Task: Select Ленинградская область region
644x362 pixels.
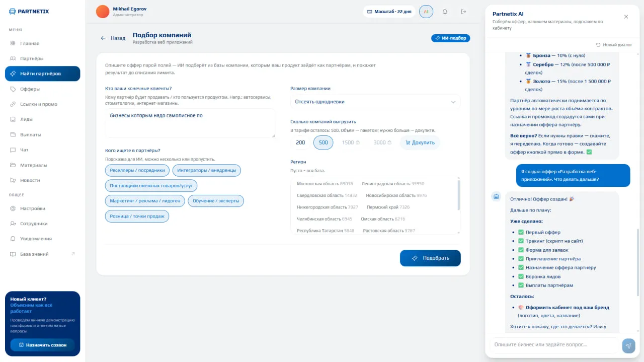Action: coord(393,184)
